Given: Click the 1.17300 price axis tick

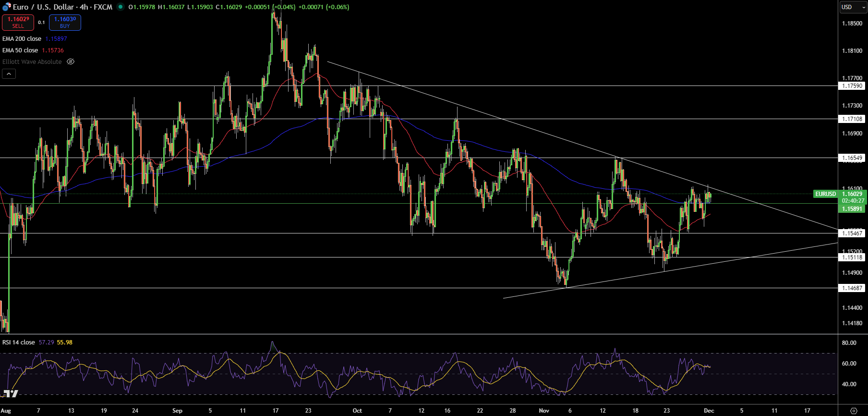Looking at the screenshot, I should click(852, 105).
